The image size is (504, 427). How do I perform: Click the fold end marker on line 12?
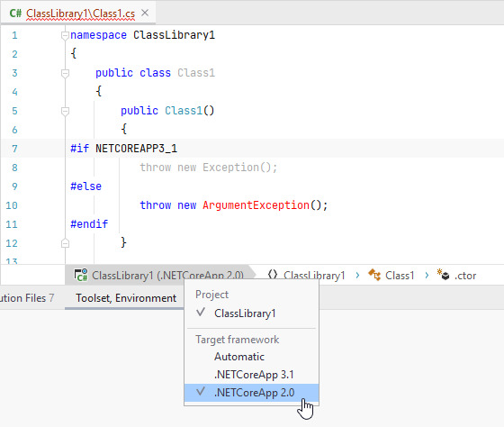click(x=65, y=243)
